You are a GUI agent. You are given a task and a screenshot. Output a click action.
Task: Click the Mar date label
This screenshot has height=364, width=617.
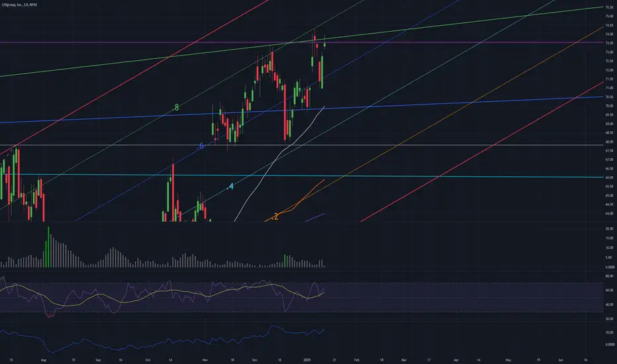tap(403, 360)
